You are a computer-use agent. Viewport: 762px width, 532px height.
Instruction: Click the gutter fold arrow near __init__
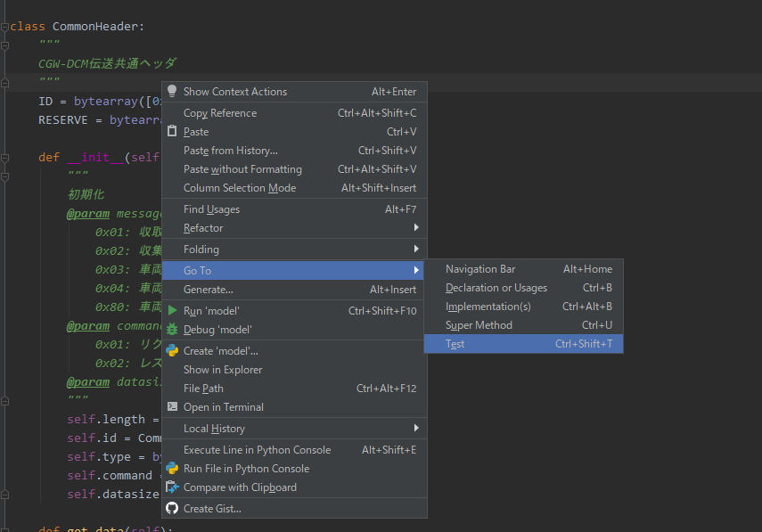(x=6, y=157)
